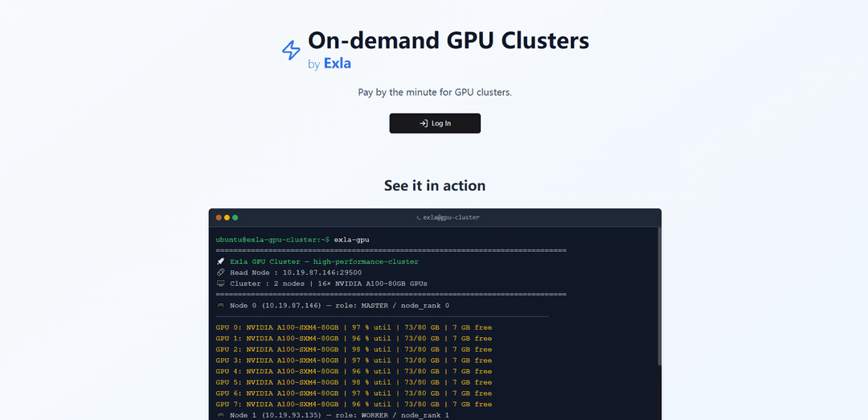Click the 'exla-gpu' command text
This screenshot has width=868, height=420.
[351, 240]
